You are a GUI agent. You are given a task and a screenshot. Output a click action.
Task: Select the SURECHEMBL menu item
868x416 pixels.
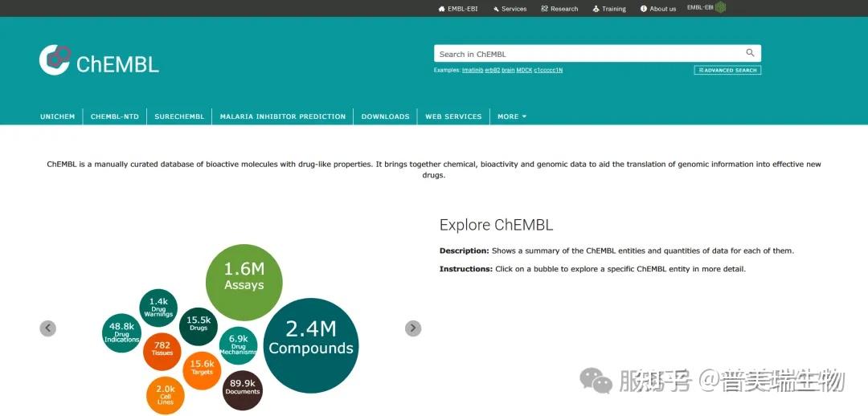(x=179, y=116)
